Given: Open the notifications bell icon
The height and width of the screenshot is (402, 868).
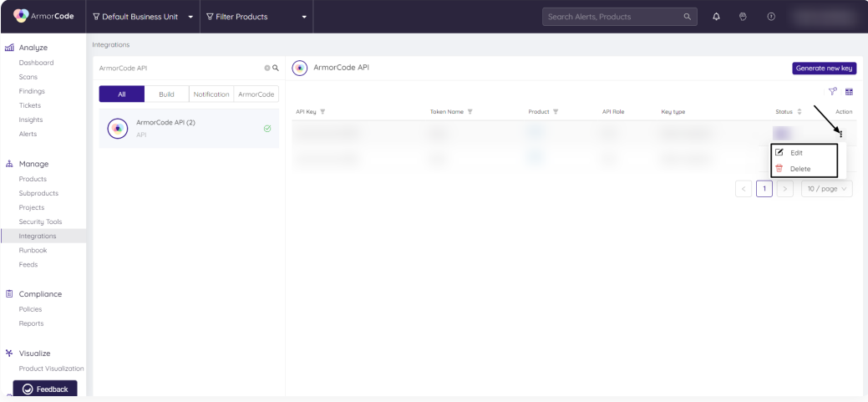Looking at the screenshot, I should pyautogui.click(x=716, y=17).
